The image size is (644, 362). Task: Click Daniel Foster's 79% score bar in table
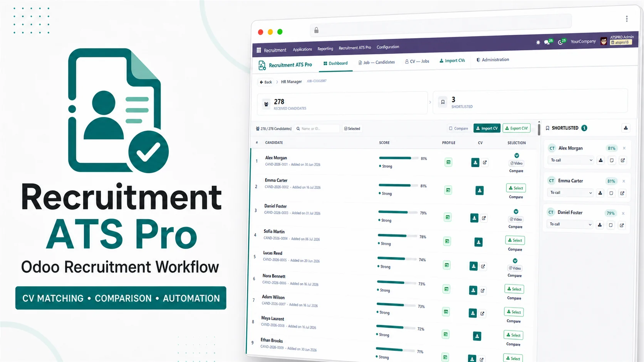click(398, 212)
